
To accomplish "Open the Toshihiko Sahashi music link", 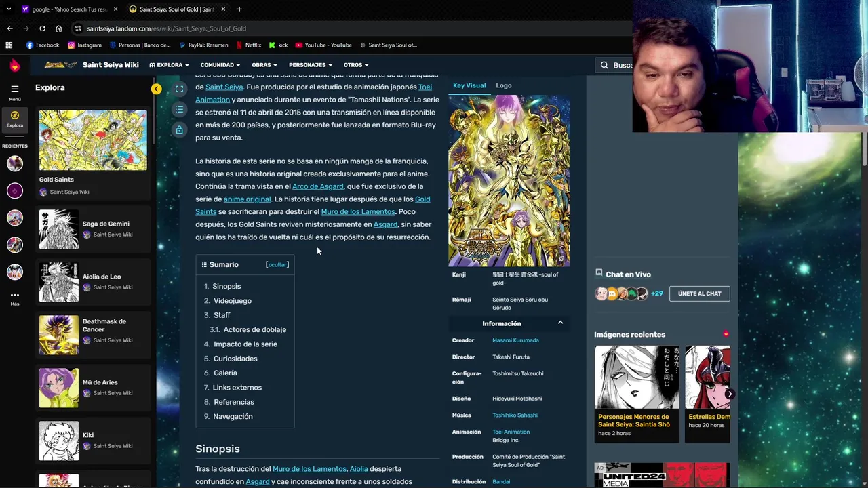I will pyautogui.click(x=515, y=415).
